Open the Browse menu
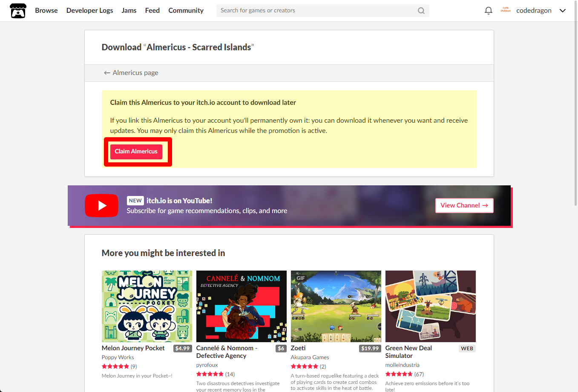This screenshot has height=392, width=578. pos(46,11)
